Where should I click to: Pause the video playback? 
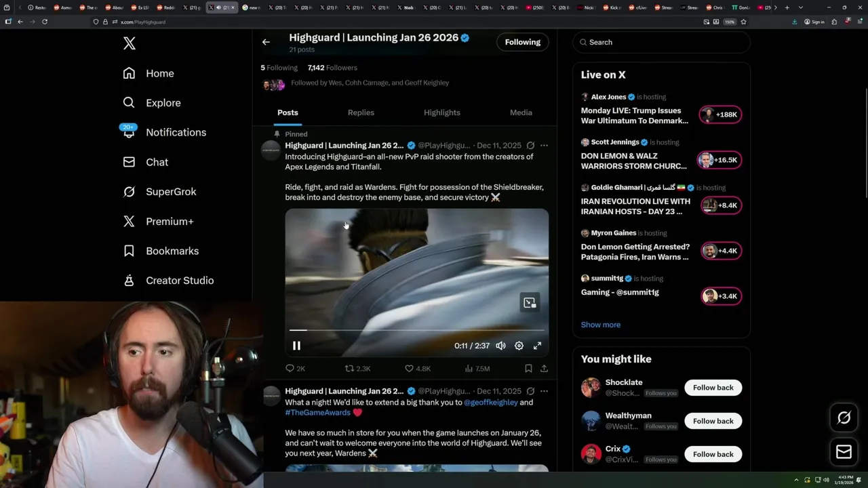296,346
